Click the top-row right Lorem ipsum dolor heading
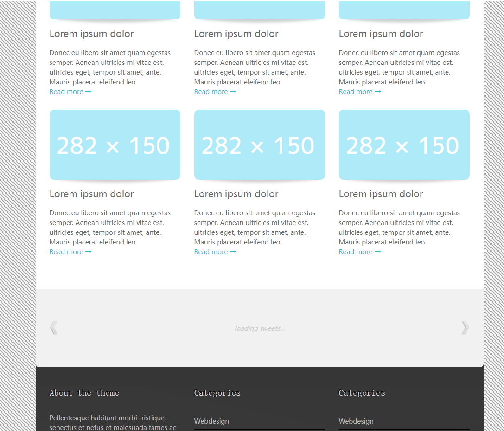This screenshot has height=431, width=504. pyautogui.click(x=381, y=34)
